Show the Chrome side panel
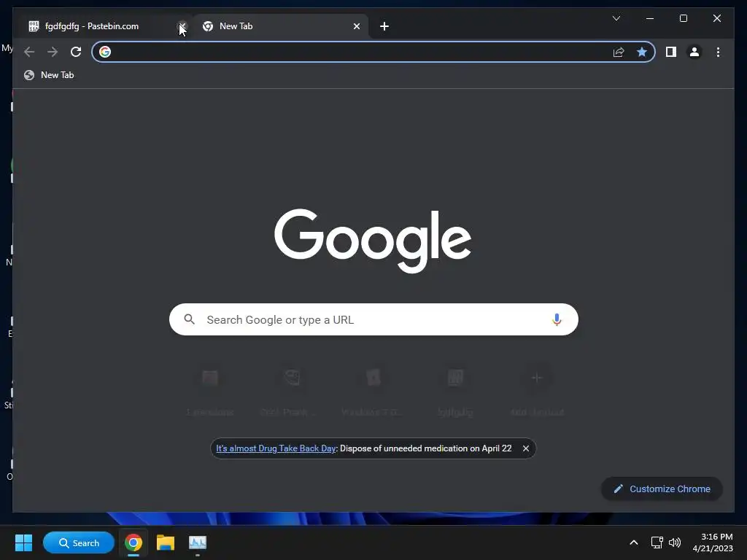 (671, 52)
